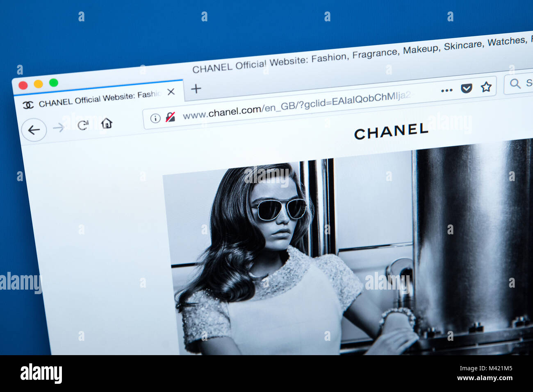The width and height of the screenshot is (533, 392).
Task: Click the search magnifier icon
Action: pyautogui.click(x=515, y=84)
